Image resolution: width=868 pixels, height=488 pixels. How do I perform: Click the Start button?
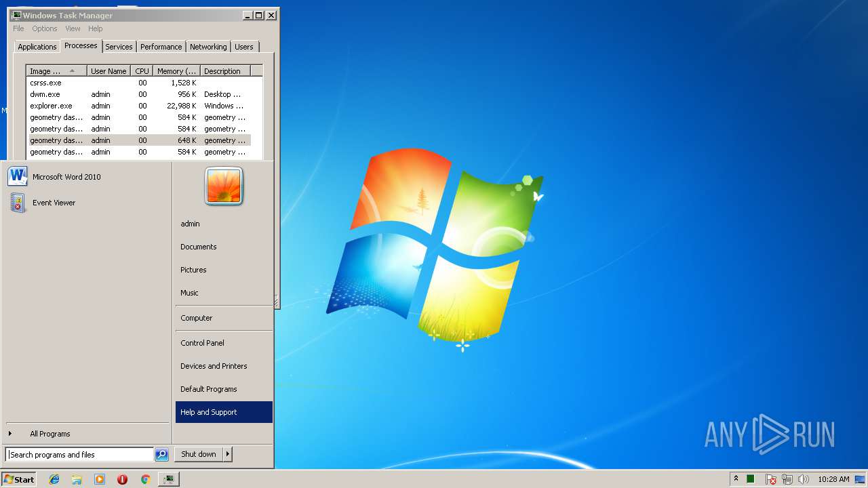point(19,479)
